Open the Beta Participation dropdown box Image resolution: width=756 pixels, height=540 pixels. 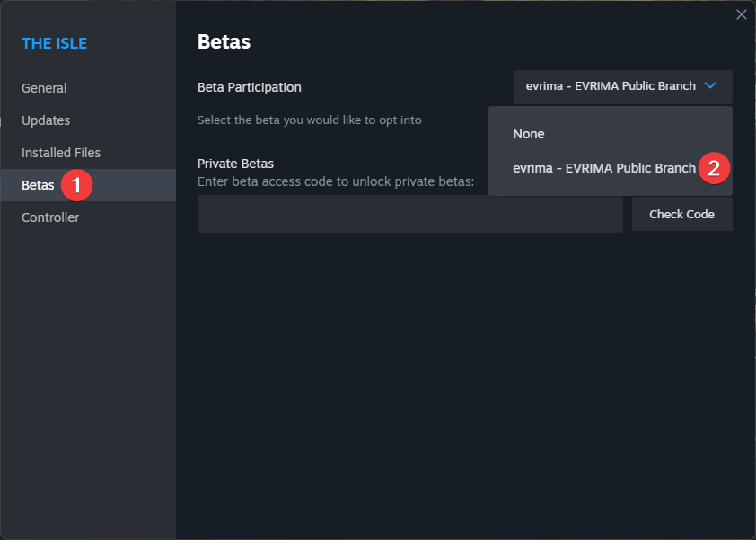622,87
